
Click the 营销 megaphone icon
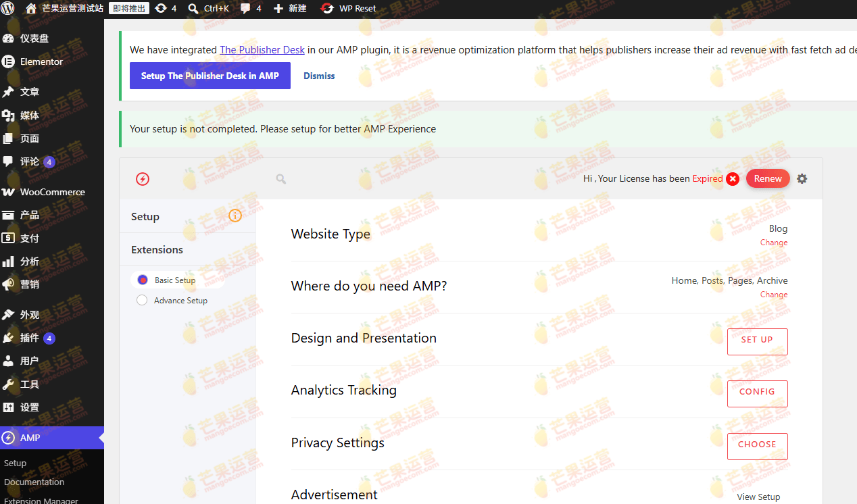point(8,284)
